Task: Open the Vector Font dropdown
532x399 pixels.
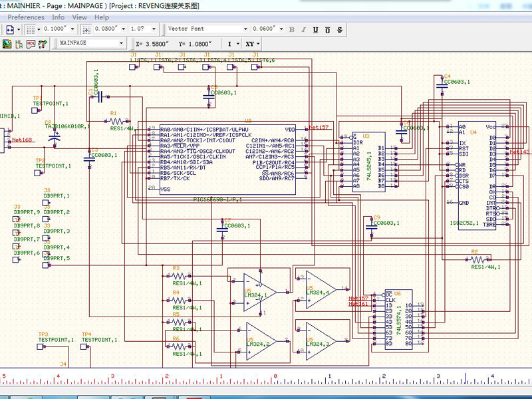Action: pos(245,29)
